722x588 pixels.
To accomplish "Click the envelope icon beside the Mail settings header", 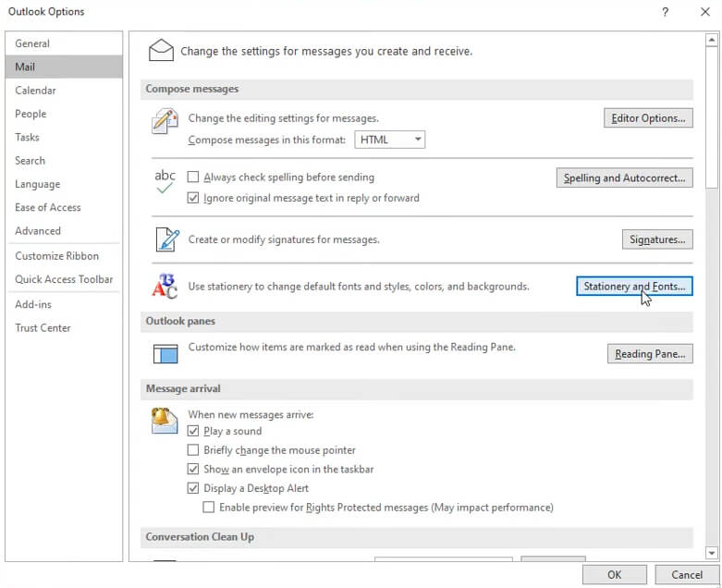I will [x=161, y=51].
